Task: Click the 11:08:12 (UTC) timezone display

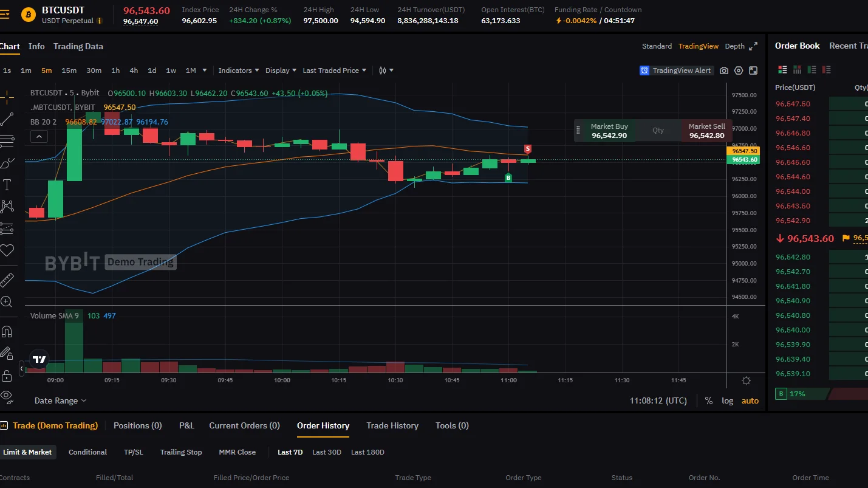Action: [658, 401]
